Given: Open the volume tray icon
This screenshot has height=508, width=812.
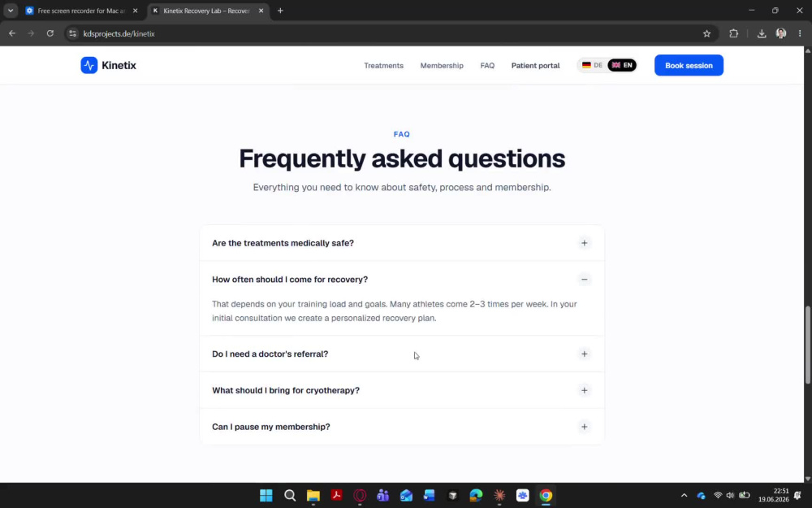Looking at the screenshot, I should 730,496.
